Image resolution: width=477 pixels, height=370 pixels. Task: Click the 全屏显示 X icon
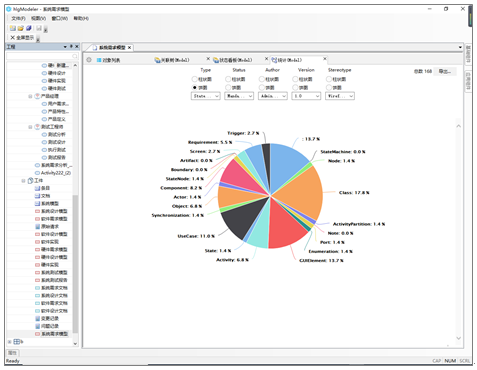[12, 38]
